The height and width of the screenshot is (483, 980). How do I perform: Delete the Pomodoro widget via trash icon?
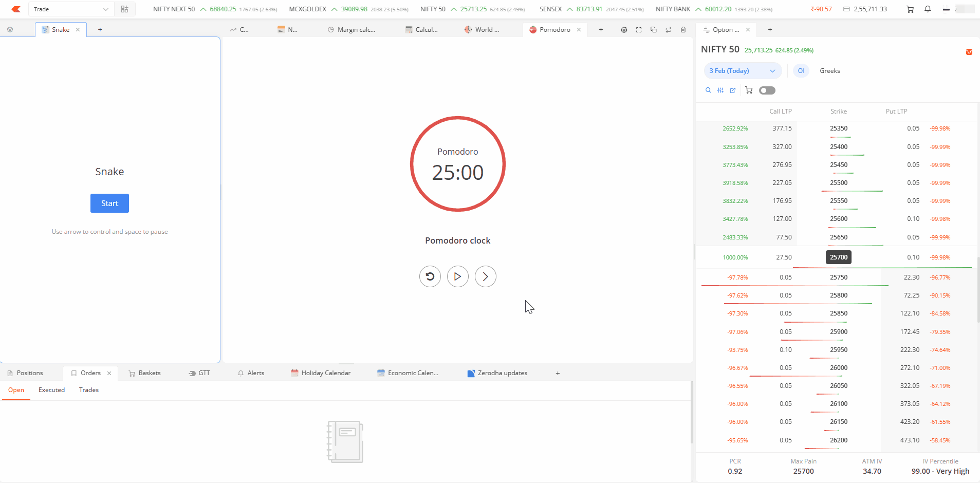(x=683, y=29)
